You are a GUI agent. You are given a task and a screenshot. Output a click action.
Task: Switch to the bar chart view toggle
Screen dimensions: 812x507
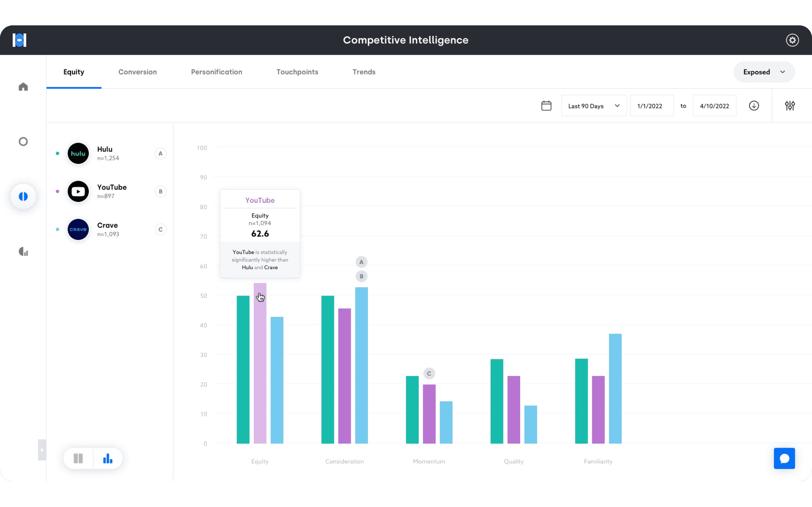click(x=108, y=459)
